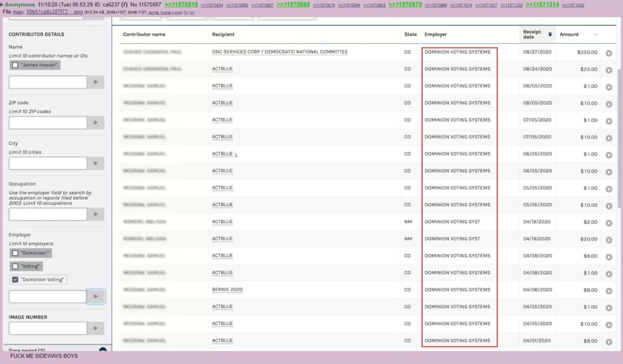Expand the 04/05/2020 $1.00 row details
This screenshot has width=623, height=364.
(609, 308)
